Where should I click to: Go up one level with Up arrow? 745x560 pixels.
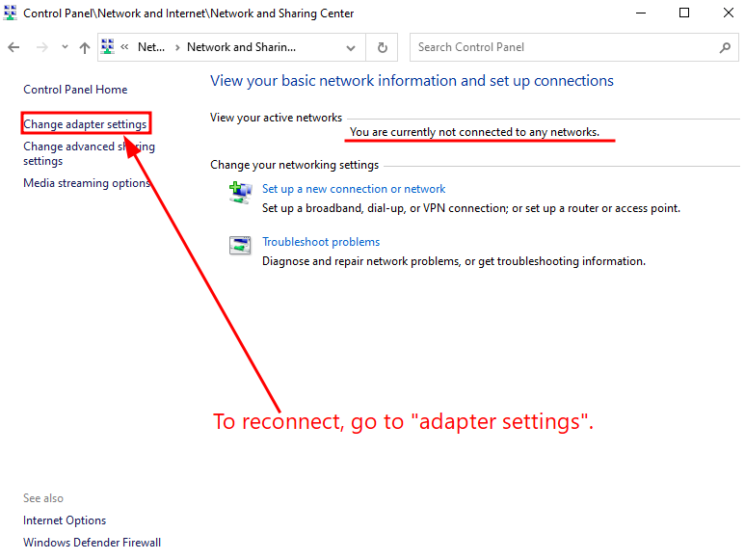point(85,47)
